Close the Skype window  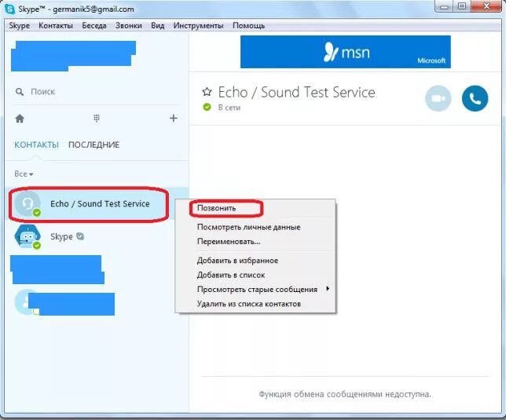486,6
